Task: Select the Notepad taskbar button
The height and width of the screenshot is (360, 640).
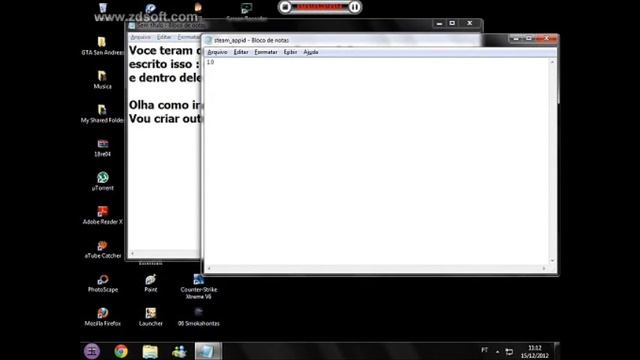Action: 208,351
